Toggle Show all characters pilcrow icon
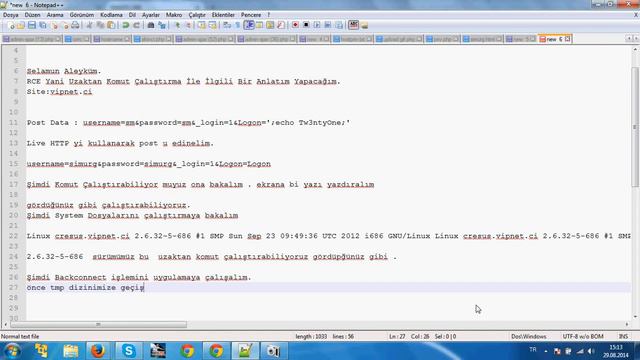The image size is (640, 360). click(x=238, y=25)
